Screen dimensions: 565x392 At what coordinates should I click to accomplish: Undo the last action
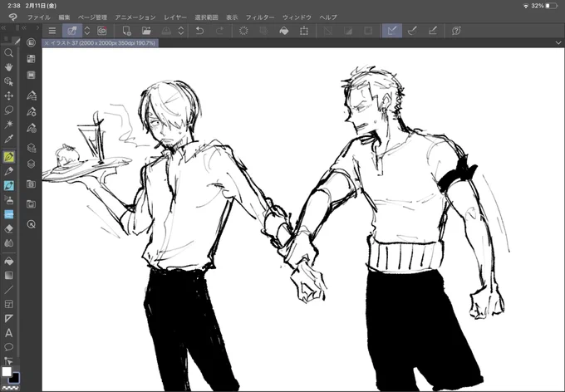(199, 31)
